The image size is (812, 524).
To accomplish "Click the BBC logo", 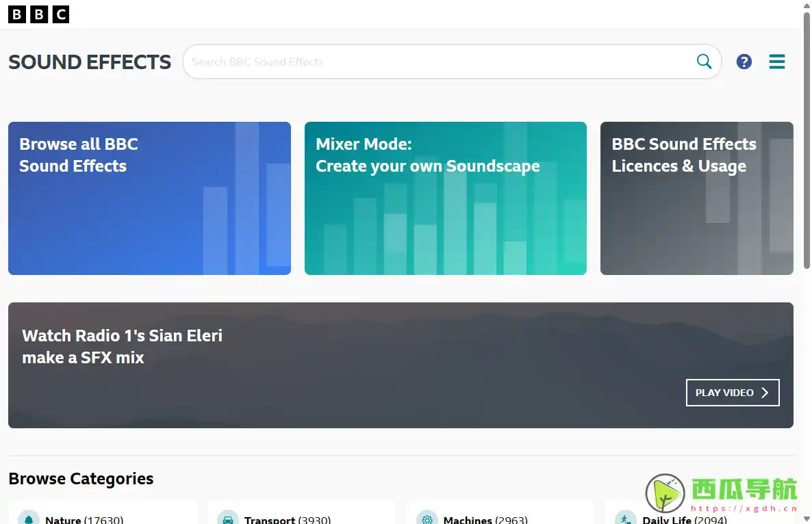I will coord(39,14).
